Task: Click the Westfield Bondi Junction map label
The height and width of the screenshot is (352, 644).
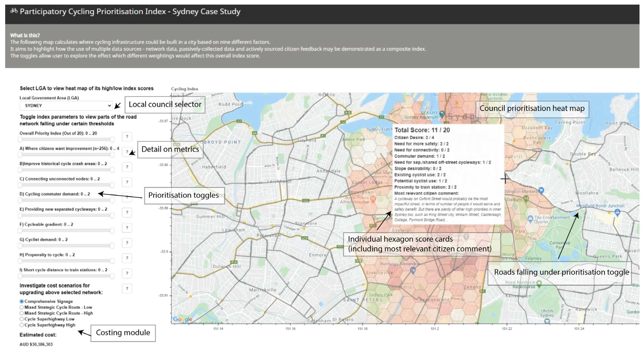Action: (600, 206)
